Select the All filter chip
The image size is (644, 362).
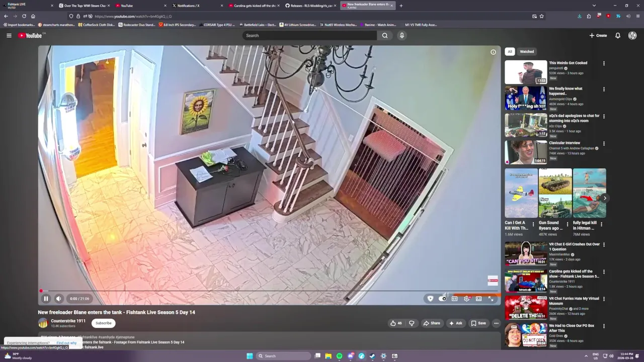click(x=510, y=51)
